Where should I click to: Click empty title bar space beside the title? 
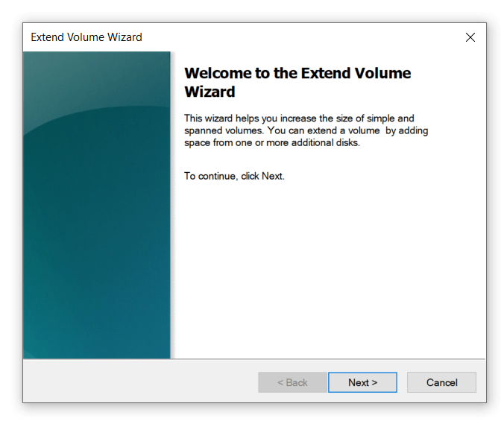[x=298, y=37]
